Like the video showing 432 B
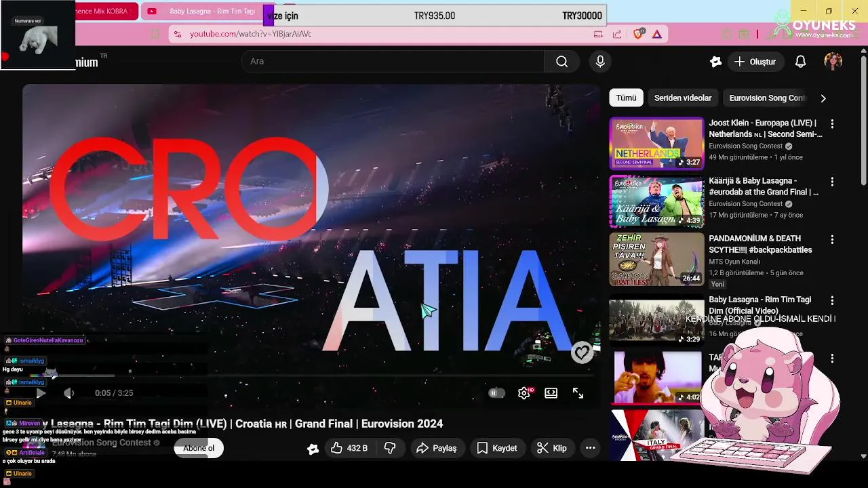The width and height of the screenshot is (868, 488). 349,448
